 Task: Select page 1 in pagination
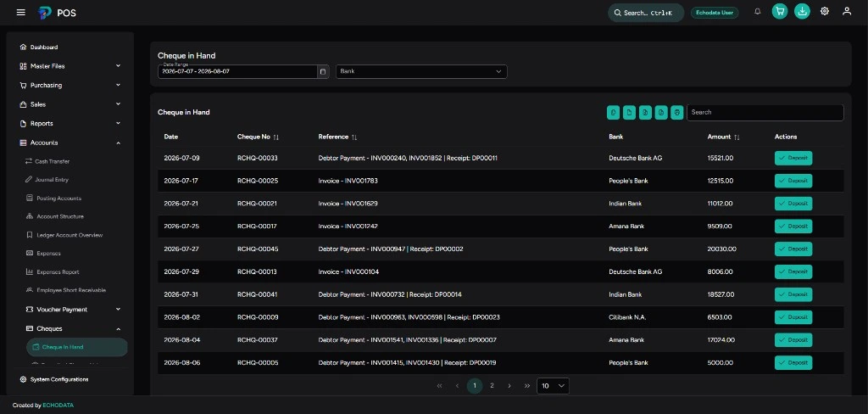(475, 386)
